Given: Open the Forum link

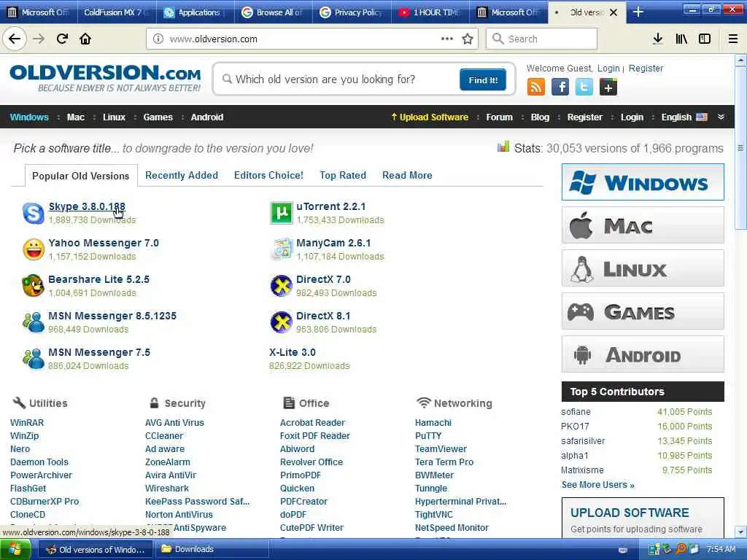Looking at the screenshot, I should tap(499, 117).
